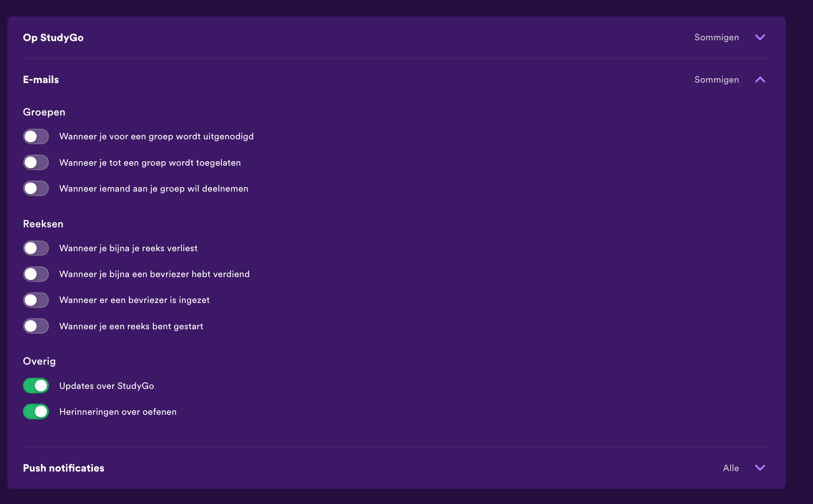
Task: Click 'Sommigen' label beside Op StudyGo
Action: pos(716,37)
